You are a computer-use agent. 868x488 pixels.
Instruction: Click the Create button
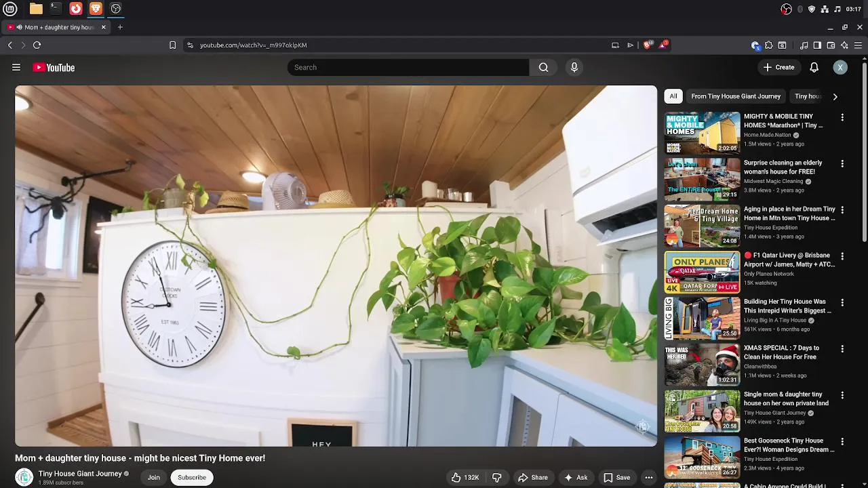(x=778, y=67)
